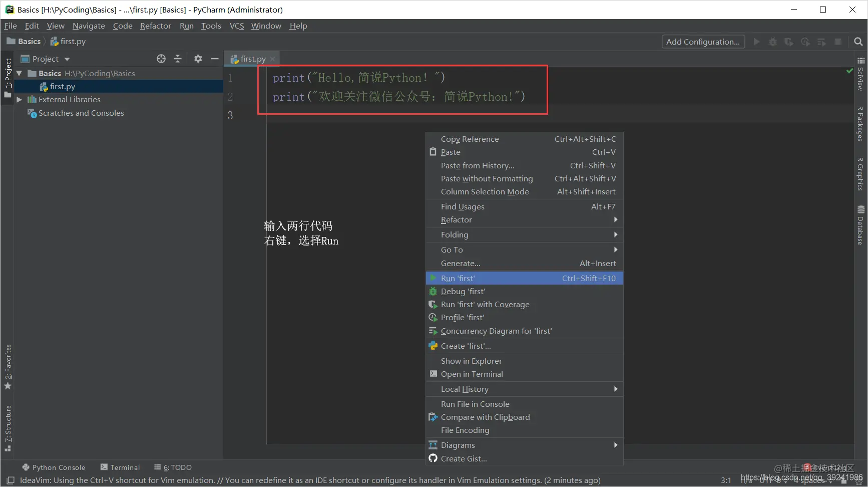Choose Create Gist... entry

525,459
